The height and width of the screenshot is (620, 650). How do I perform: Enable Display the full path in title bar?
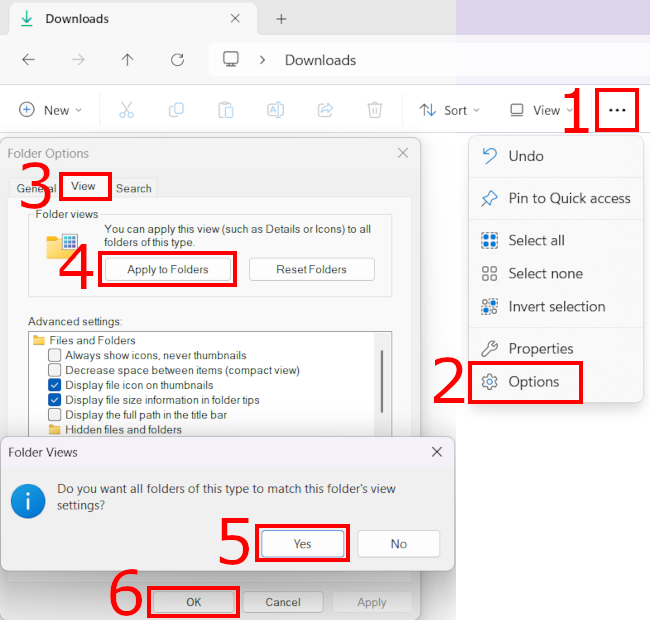(x=54, y=415)
